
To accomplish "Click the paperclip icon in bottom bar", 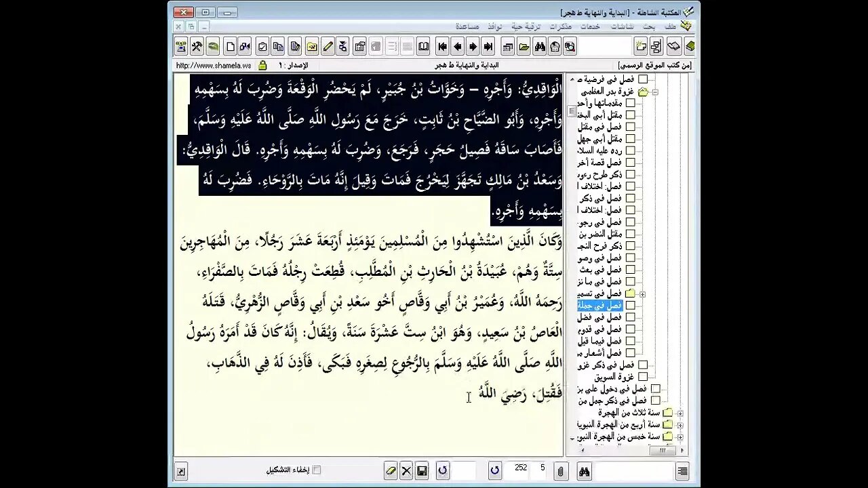I will pos(561,471).
